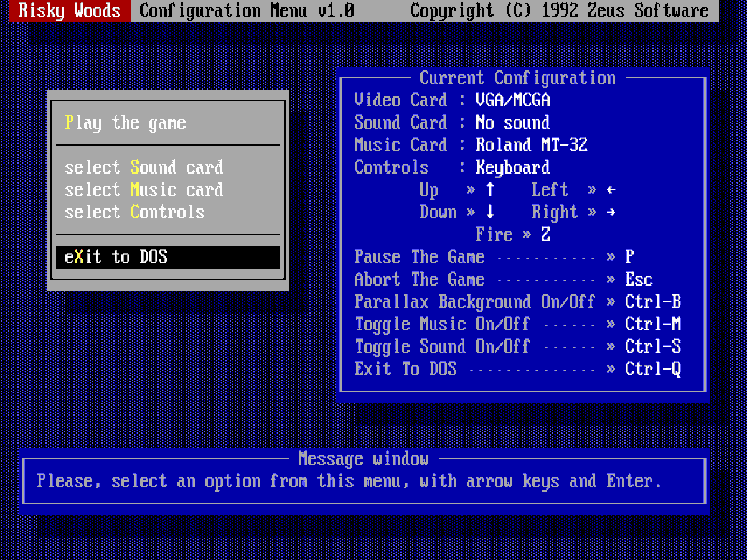Click the "VGA/MCGA" video card value
Screen dimensions: 747x560
pos(513,100)
